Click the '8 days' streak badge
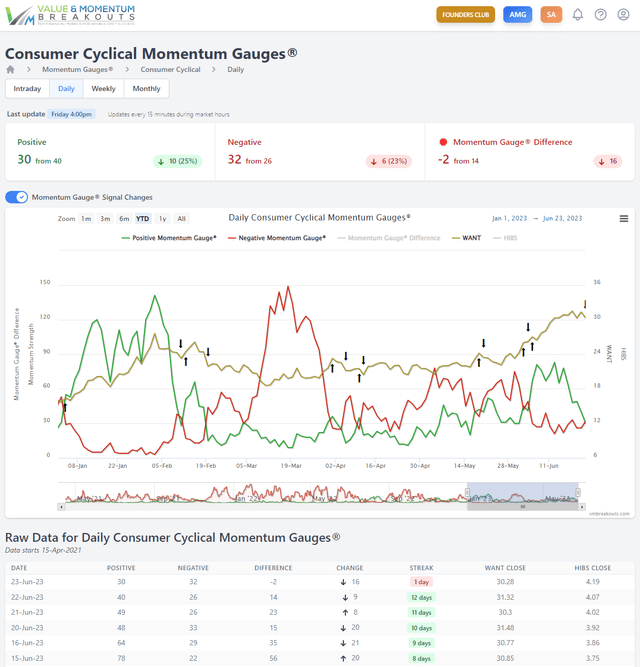The height and width of the screenshot is (667, 640). (421, 658)
